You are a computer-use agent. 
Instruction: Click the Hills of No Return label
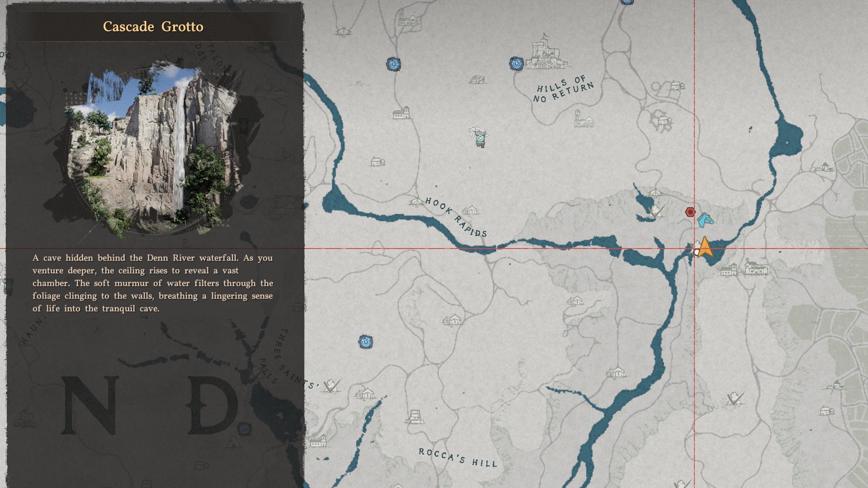(563, 89)
